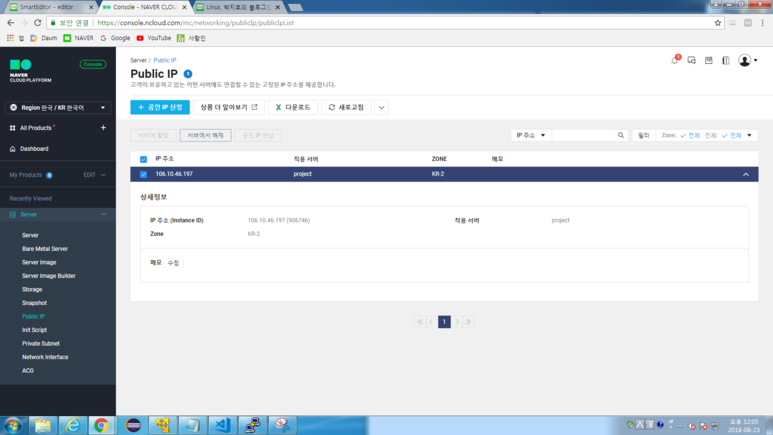The image size is (773, 435).
Task: Open the YouTube bookmark
Action: 154,38
